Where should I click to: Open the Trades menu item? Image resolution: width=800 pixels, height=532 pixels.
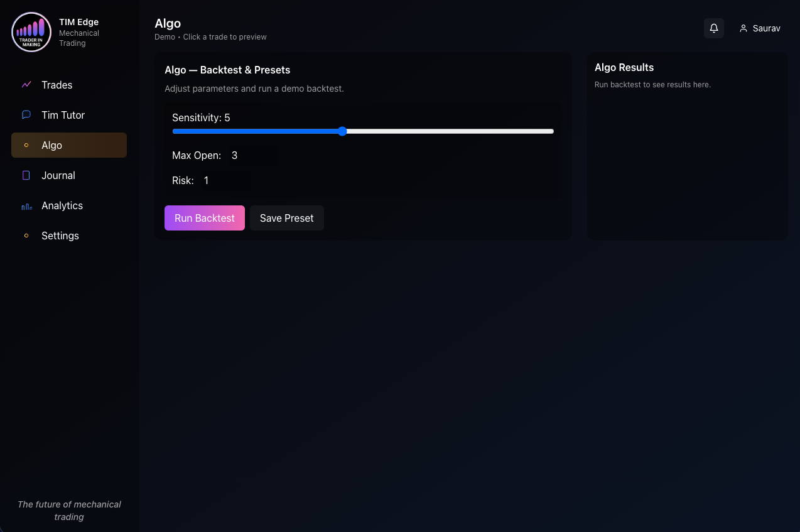point(69,85)
